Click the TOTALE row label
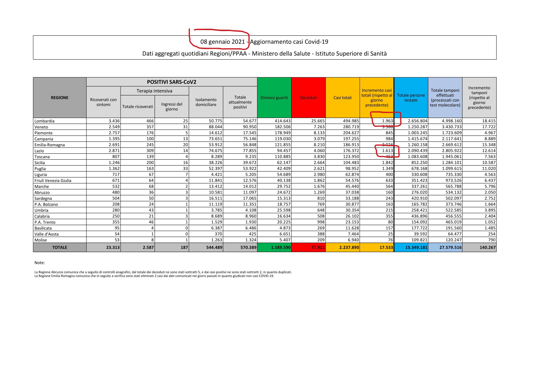 (60, 247)
